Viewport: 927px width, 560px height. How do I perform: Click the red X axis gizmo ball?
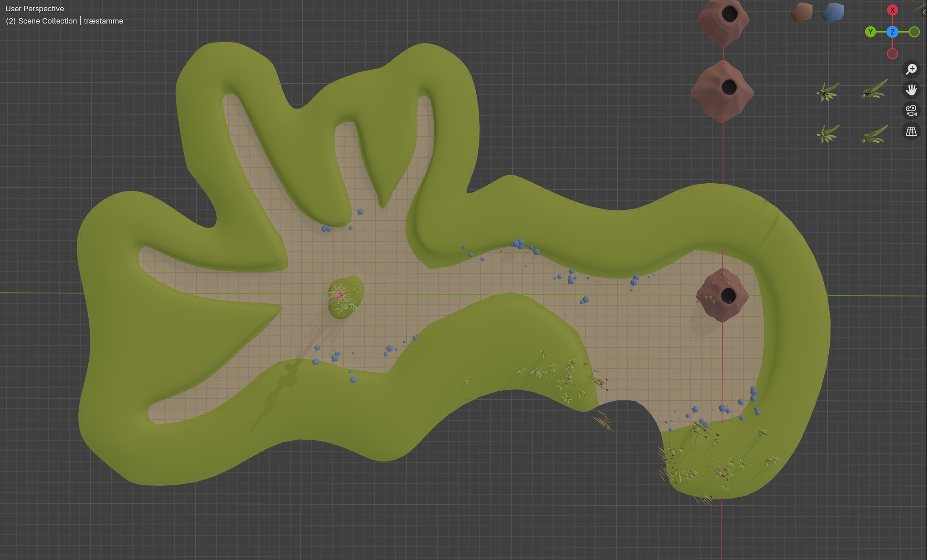tap(892, 10)
